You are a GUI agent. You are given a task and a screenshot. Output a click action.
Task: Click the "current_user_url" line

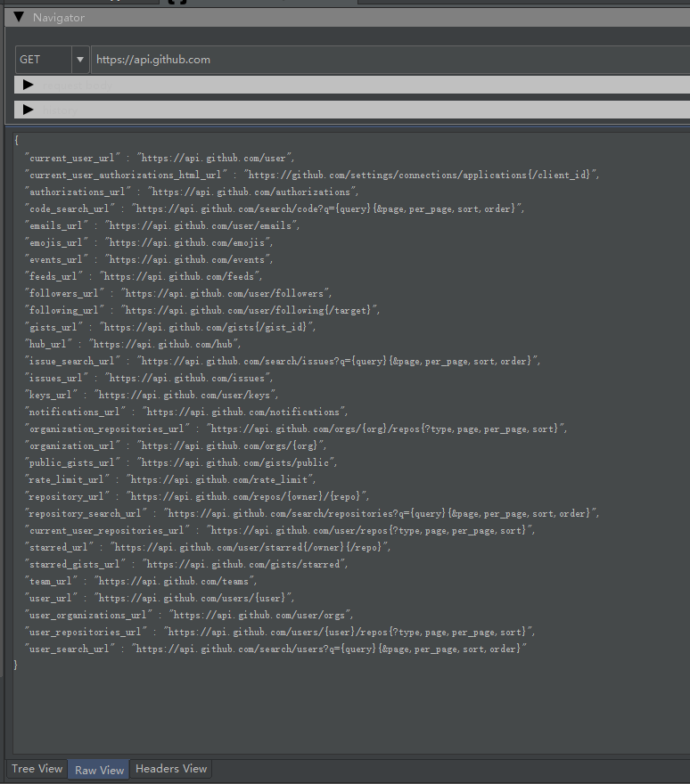click(x=160, y=158)
